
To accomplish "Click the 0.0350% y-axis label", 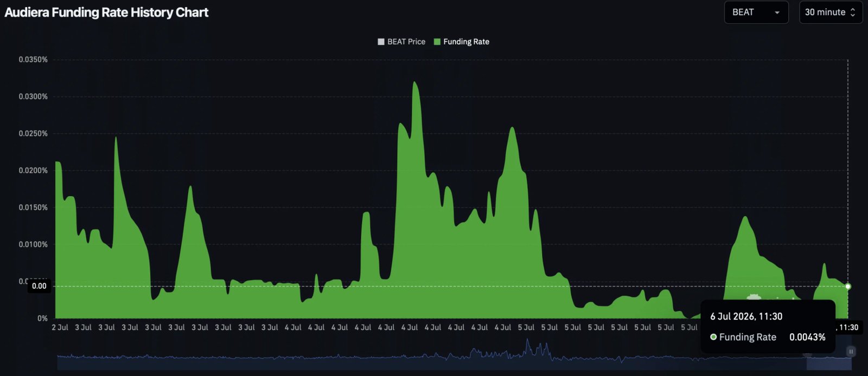I will (x=33, y=60).
